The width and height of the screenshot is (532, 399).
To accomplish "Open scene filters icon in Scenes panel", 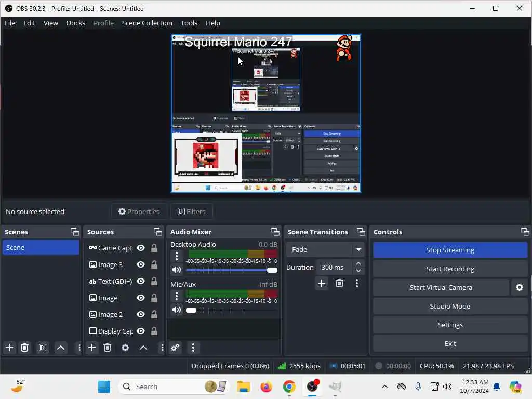I will [x=43, y=348].
